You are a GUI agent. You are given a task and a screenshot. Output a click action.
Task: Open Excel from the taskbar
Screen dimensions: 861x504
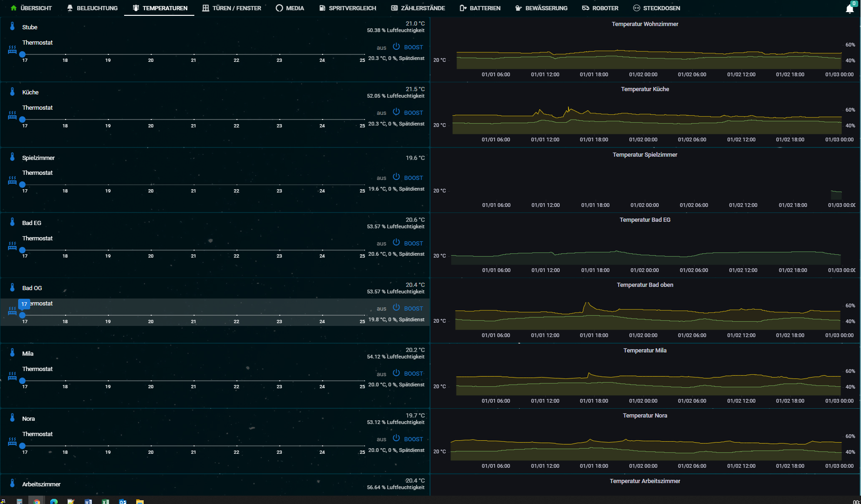(106, 501)
